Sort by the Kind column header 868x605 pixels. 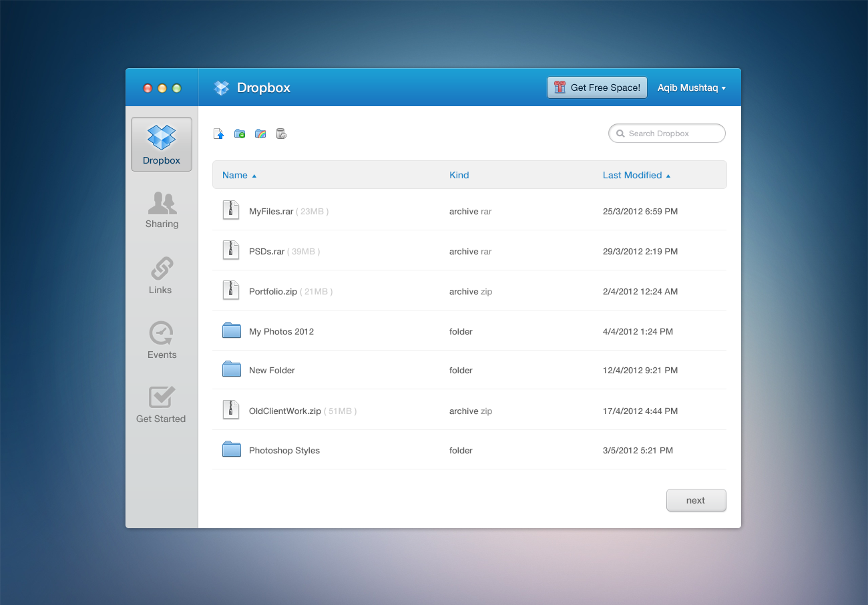[459, 175]
